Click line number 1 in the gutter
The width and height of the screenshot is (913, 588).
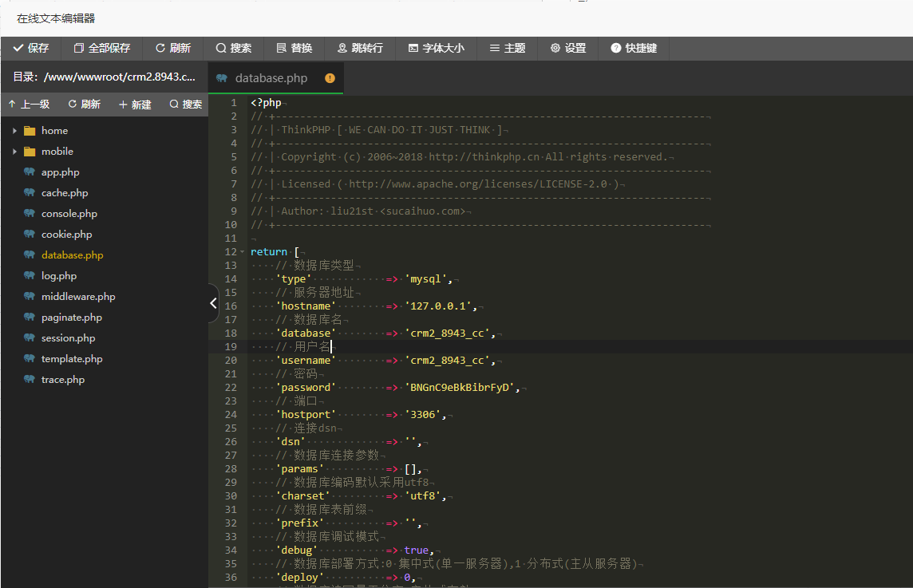(x=234, y=103)
